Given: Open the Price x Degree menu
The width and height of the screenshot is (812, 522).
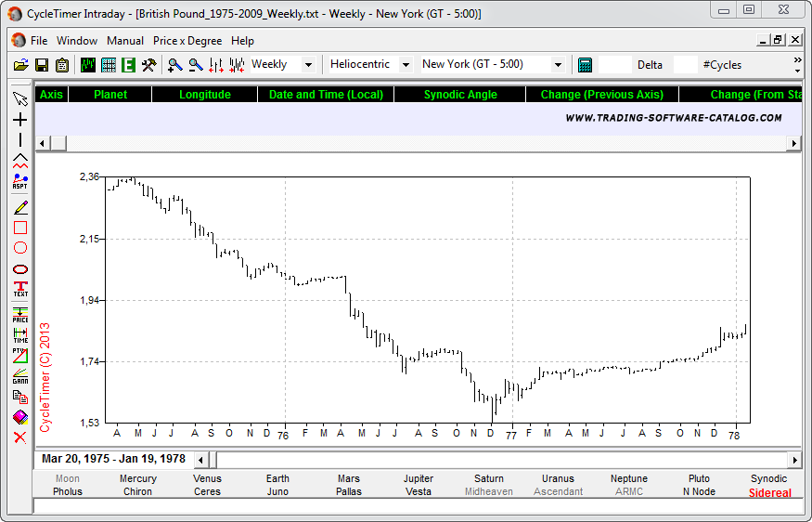Looking at the screenshot, I should (x=187, y=41).
